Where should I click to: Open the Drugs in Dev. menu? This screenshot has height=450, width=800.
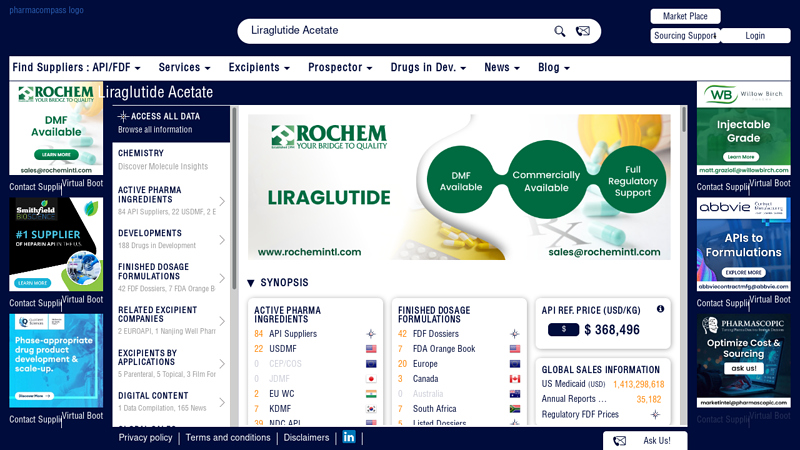428,67
